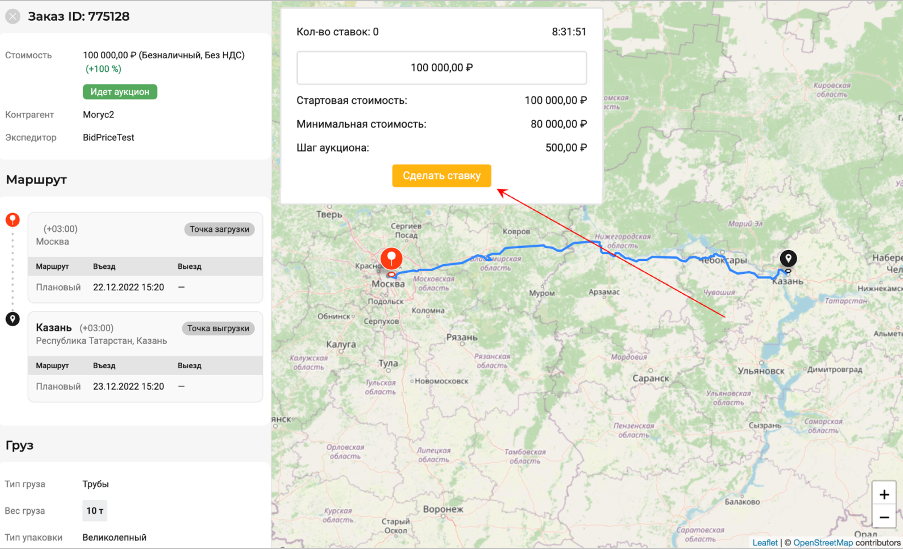Click the Точка загрузки tag
This screenshot has height=549, width=903.
[x=219, y=229]
